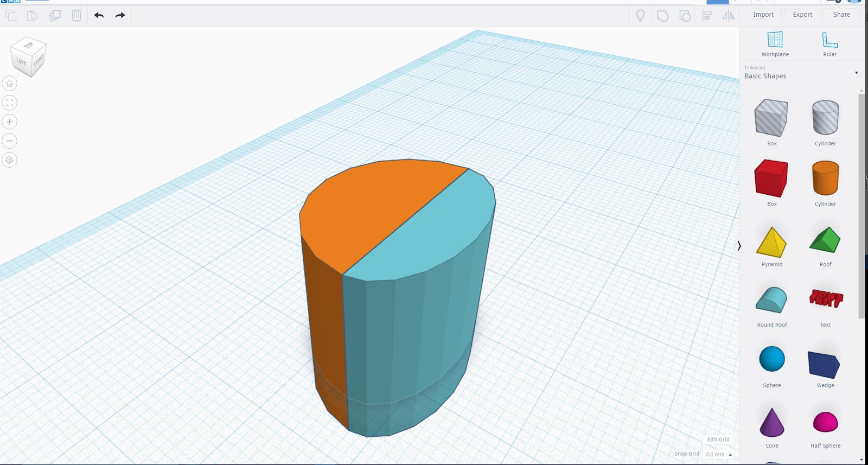Pick the magenta Half Sphere shape
The image size is (868, 465).
pyautogui.click(x=826, y=422)
